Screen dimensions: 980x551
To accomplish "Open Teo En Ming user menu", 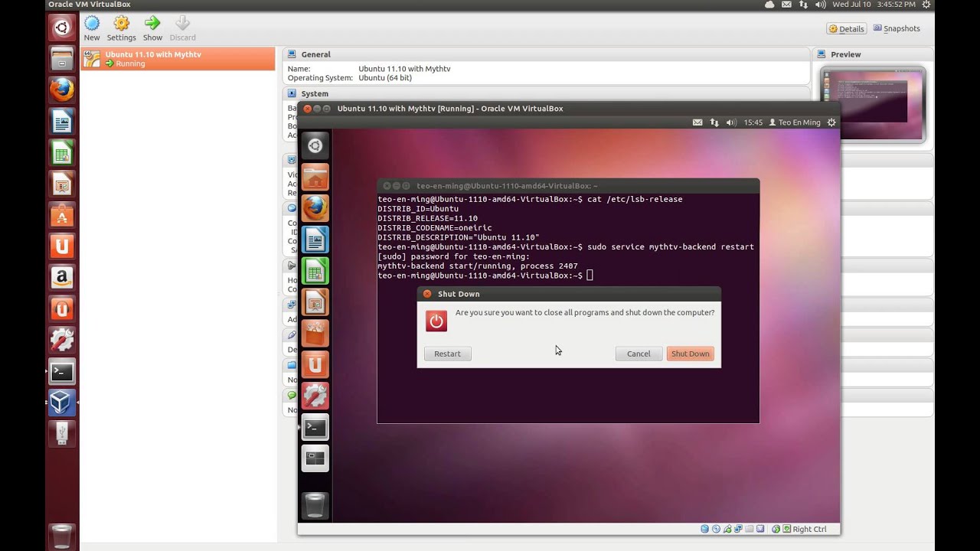I will (794, 122).
